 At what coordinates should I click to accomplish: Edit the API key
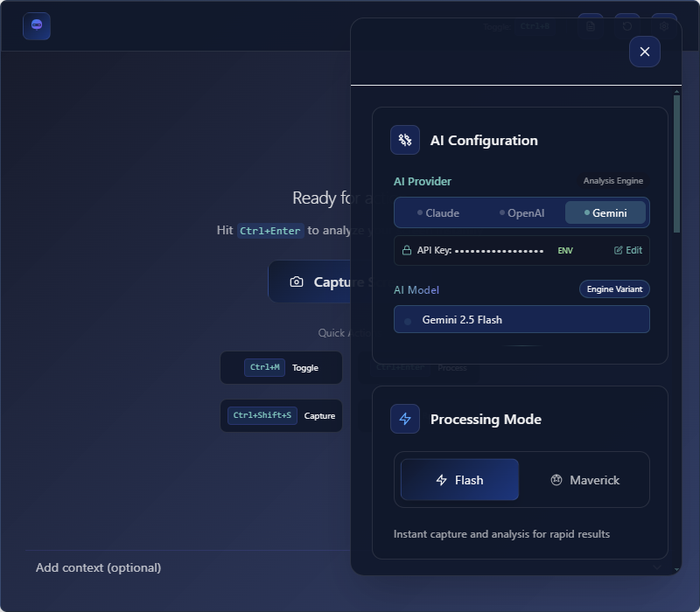tap(628, 250)
